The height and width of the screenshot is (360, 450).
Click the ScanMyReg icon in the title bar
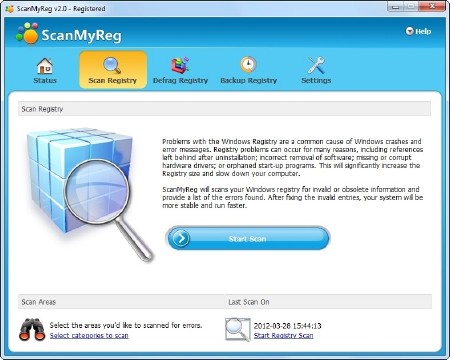coord(10,8)
